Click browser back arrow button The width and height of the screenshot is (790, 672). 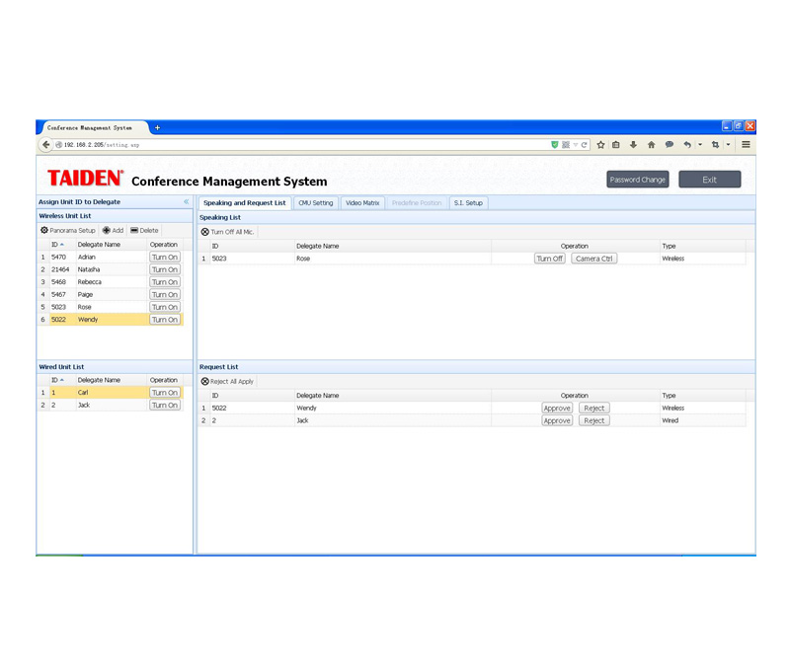pyautogui.click(x=45, y=145)
